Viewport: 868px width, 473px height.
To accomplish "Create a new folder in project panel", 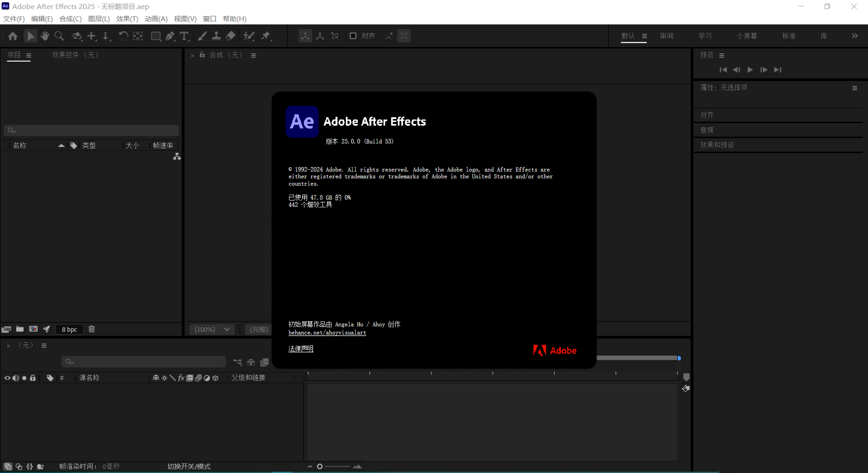I will pyautogui.click(x=20, y=329).
